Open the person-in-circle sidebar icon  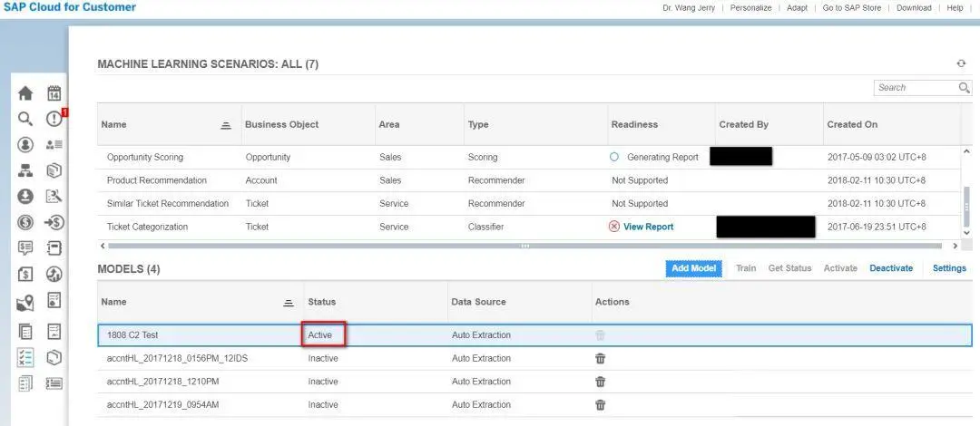[25, 144]
